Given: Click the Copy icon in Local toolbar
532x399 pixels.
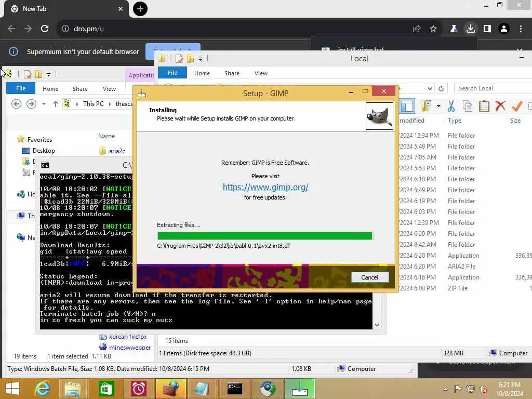Looking at the screenshot, I should [x=468, y=106].
